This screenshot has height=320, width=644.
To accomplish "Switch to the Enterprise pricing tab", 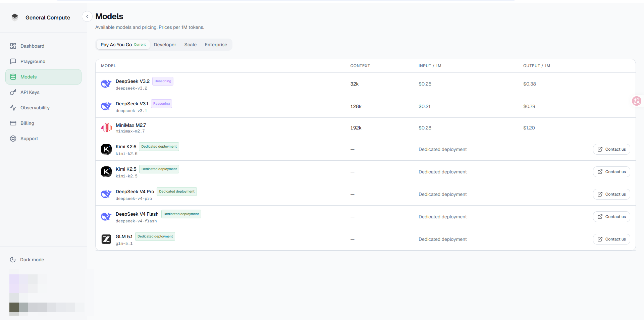I will click(x=216, y=45).
